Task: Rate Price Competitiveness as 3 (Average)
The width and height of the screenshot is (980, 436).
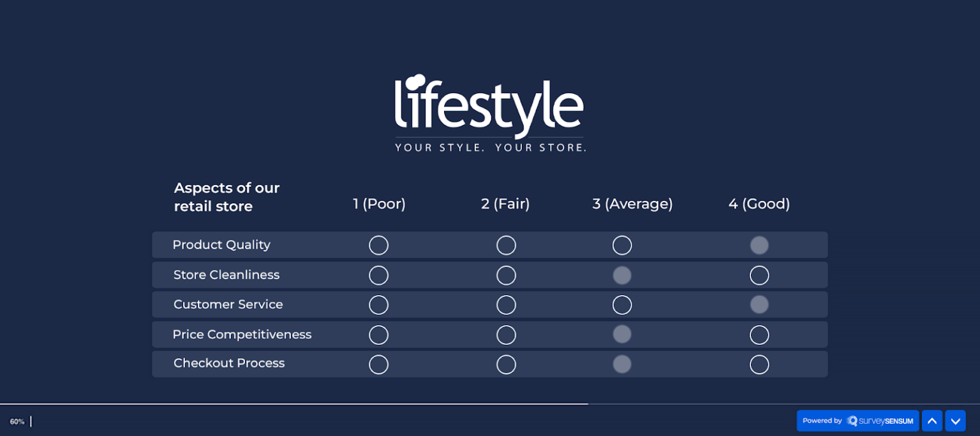Action: pos(622,334)
